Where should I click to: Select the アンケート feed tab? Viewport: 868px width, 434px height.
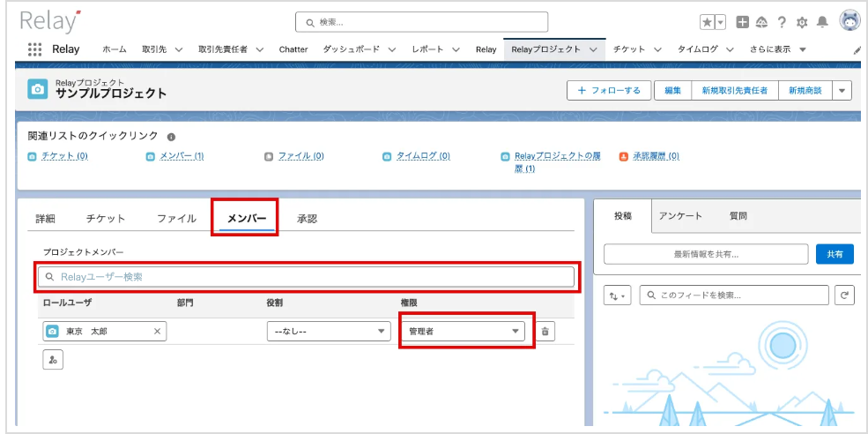click(680, 216)
